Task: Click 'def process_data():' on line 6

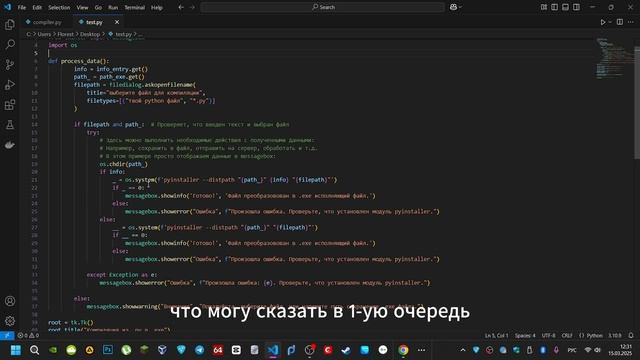Action: coord(78,61)
